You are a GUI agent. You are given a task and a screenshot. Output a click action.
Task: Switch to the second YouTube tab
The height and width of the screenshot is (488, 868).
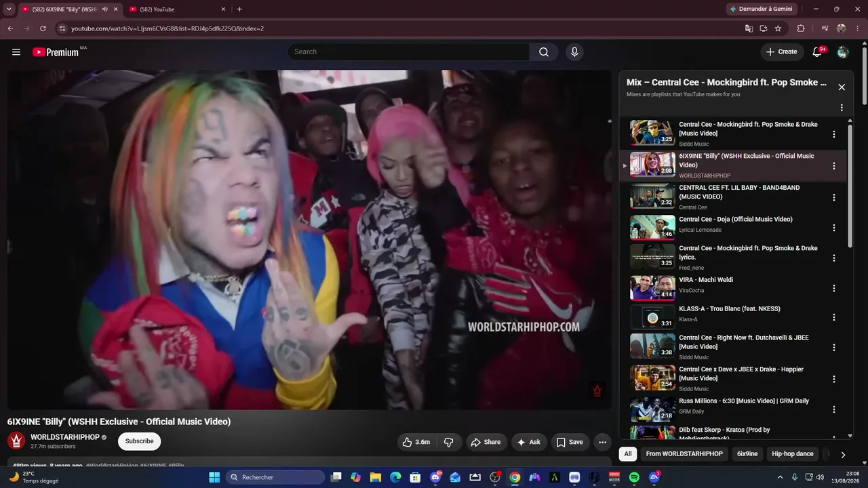177,9
